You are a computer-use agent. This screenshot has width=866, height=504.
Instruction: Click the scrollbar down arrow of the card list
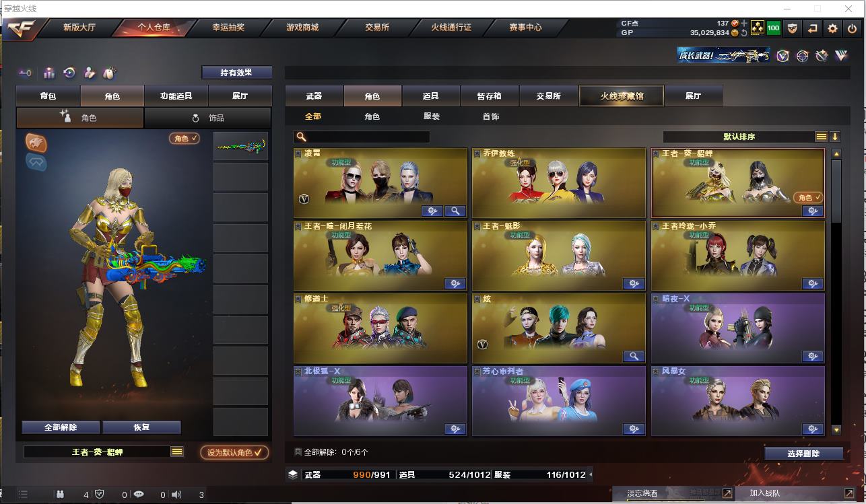click(x=836, y=430)
